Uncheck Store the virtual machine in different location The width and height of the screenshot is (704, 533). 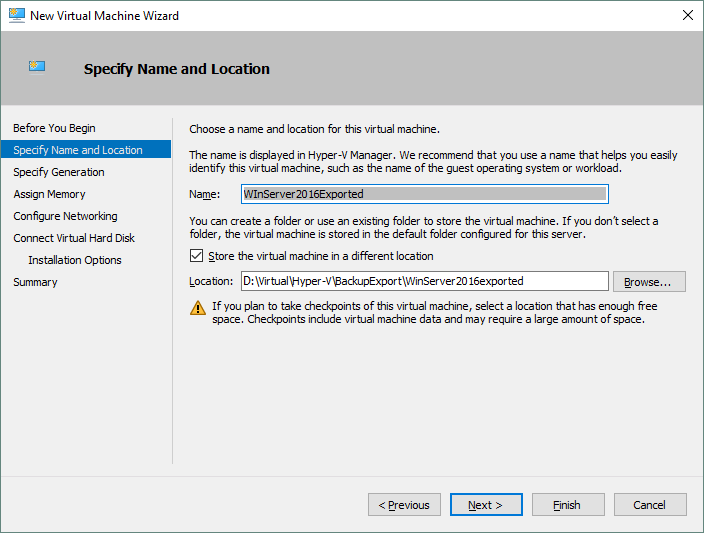tap(196, 256)
